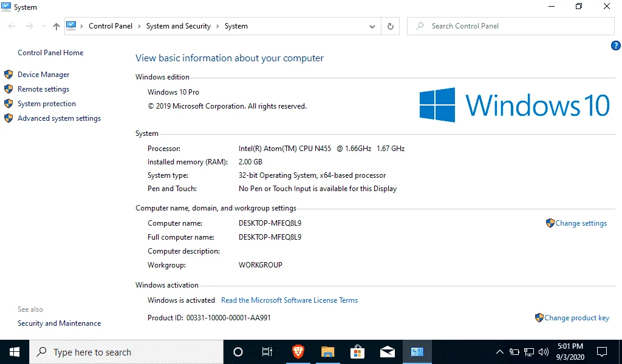Close the System window
Screen dimensions: 622x364
(x=607, y=6)
